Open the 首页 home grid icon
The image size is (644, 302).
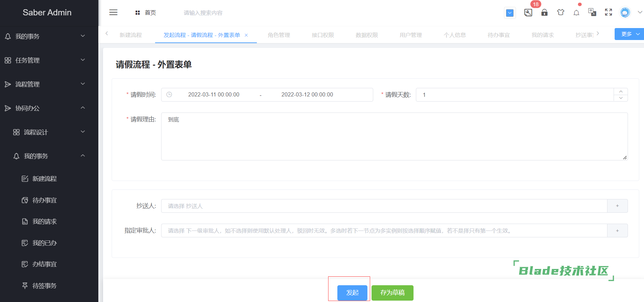point(138,13)
